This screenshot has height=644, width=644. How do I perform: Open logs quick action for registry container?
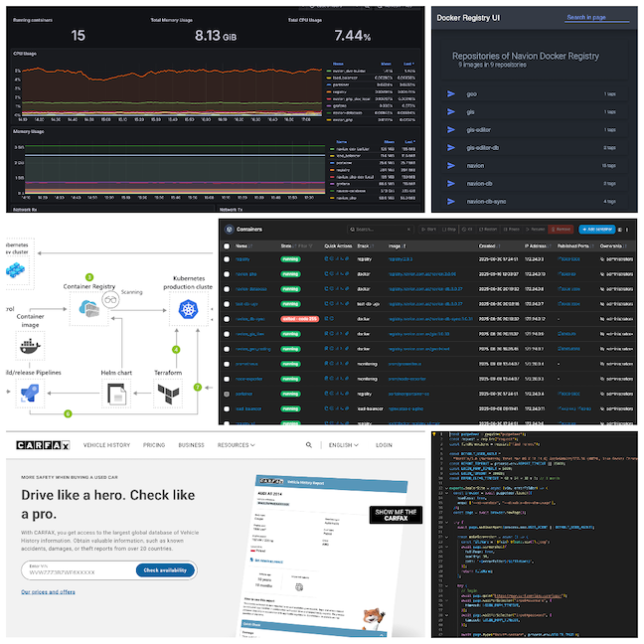[327, 259]
